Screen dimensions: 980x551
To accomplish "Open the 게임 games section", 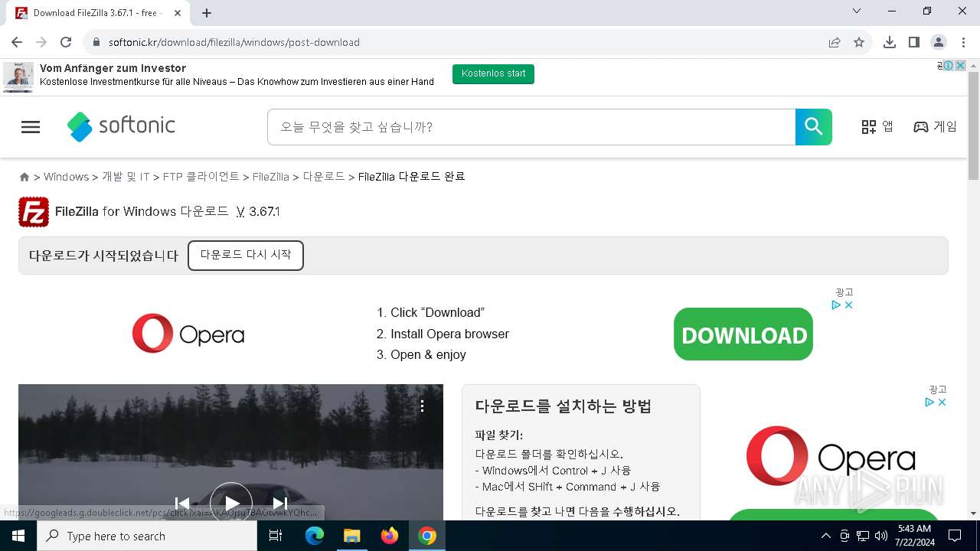I will click(x=935, y=127).
